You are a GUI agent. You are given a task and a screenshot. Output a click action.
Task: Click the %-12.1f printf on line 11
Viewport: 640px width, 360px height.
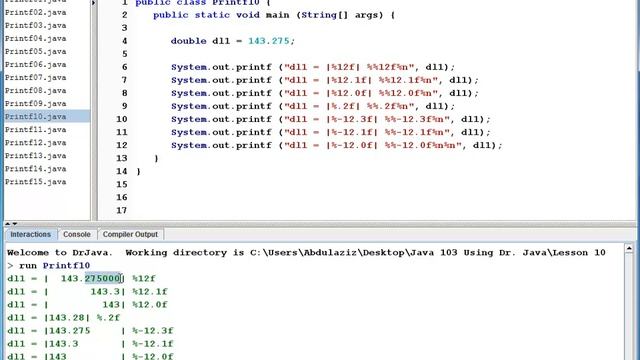(331, 132)
